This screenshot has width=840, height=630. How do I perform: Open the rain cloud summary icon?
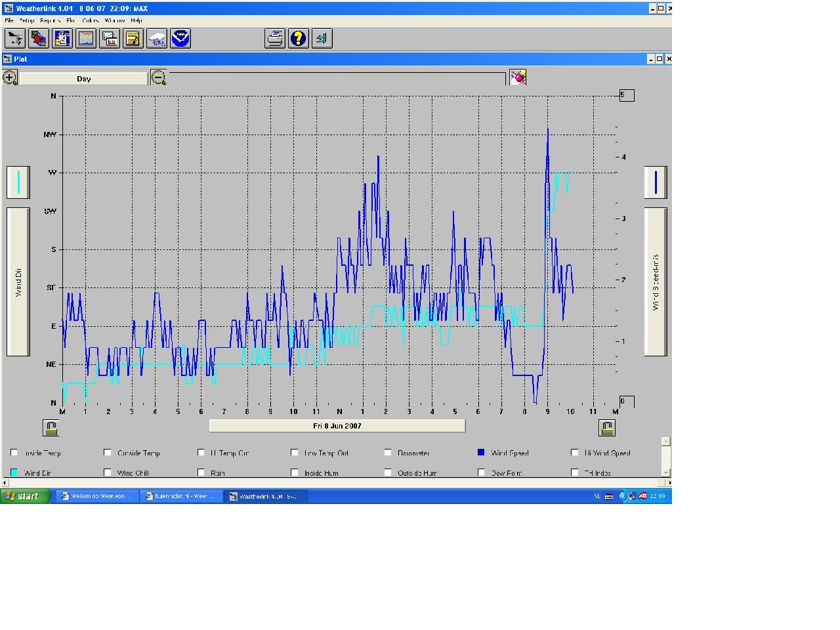coord(157,38)
